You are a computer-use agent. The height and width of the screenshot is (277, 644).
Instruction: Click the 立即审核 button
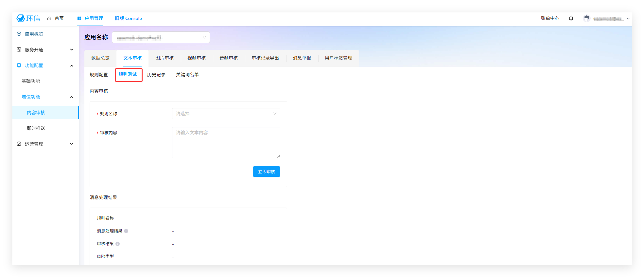click(266, 172)
